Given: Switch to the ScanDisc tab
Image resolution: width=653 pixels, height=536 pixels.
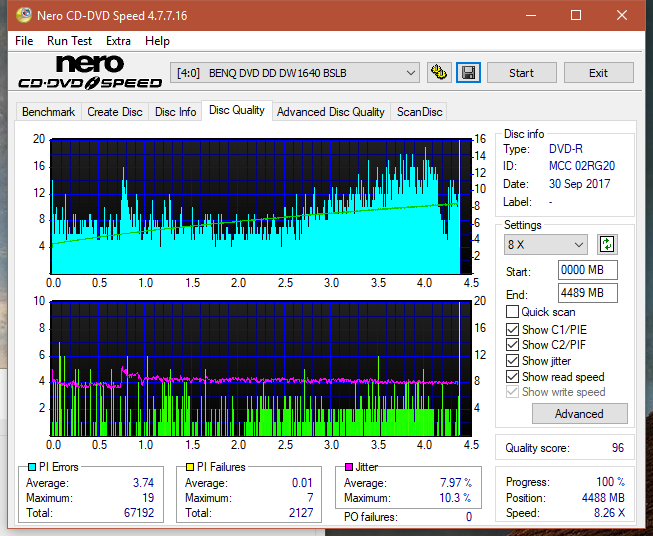Looking at the screenshot, I should (x=419, y=112).
